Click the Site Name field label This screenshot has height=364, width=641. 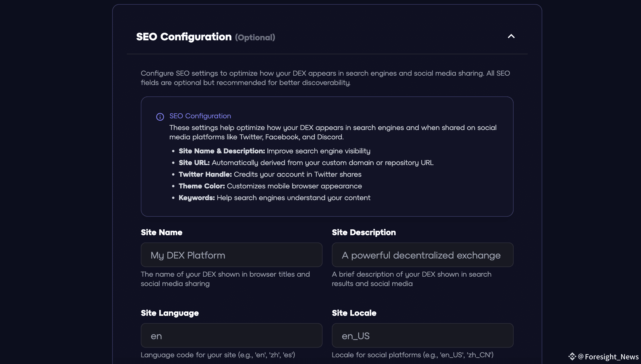(x=162, y=233)
